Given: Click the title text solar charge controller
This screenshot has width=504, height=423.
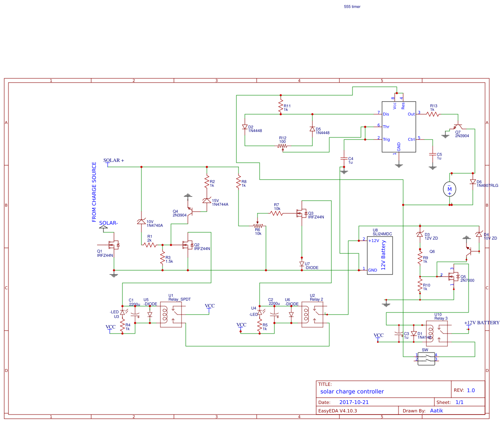Looking at the screenshot, I should [x=353, y=391].
